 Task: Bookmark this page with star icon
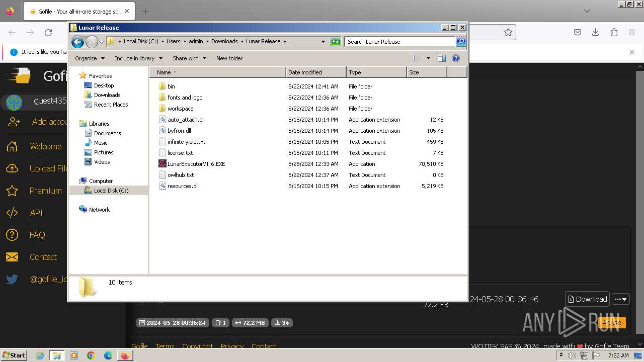(x=508, y=32)
